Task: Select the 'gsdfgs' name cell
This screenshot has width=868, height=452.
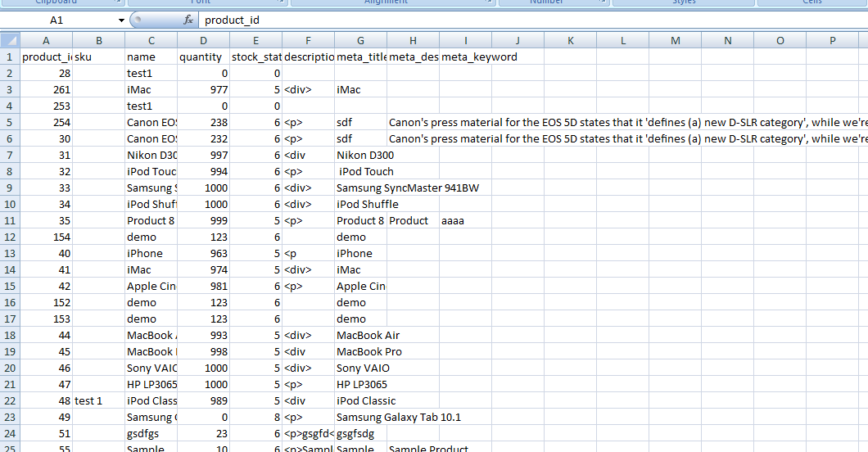Action: point(151,434)
